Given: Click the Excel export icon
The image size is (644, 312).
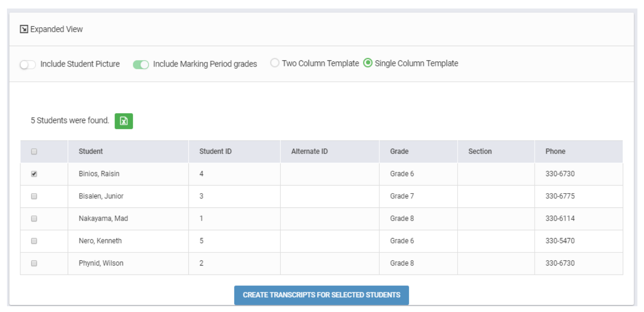Looking at the screenshot, I should click(124, 121).
